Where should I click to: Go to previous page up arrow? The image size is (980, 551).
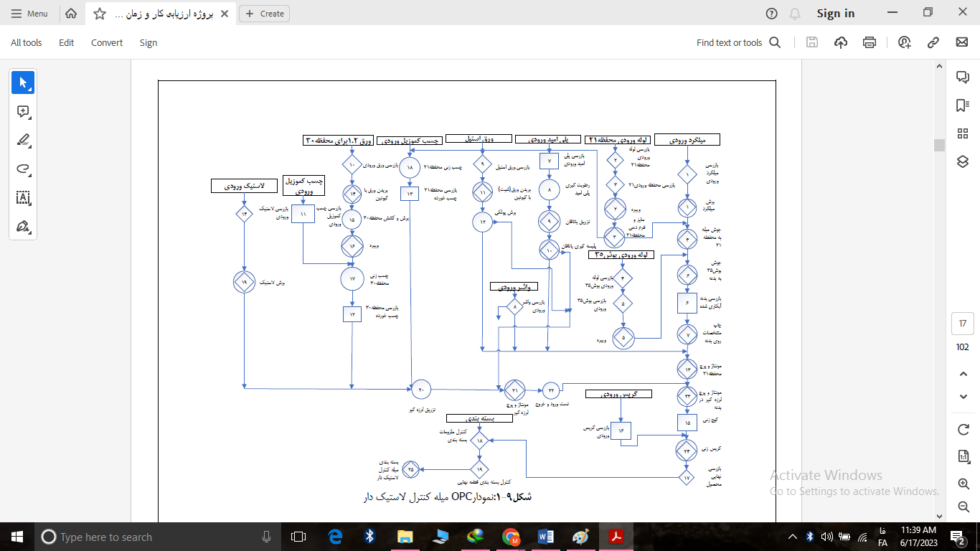(x=963, y=374)
